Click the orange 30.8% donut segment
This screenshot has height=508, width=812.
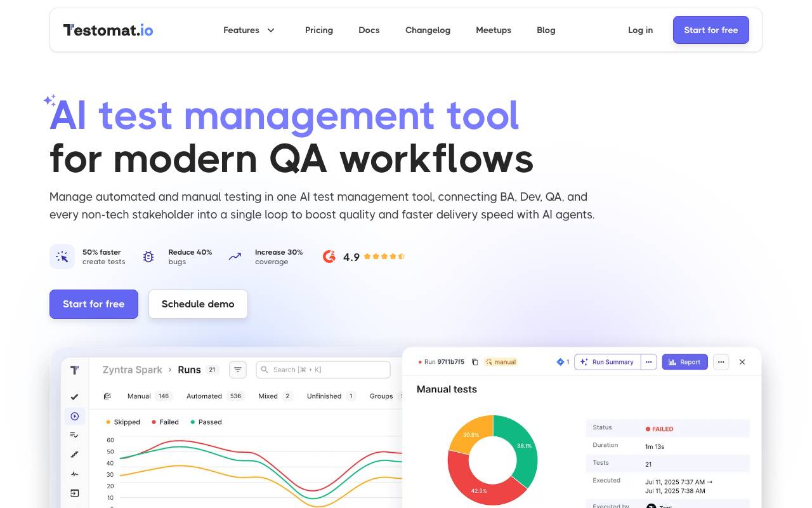coord(471,434)
